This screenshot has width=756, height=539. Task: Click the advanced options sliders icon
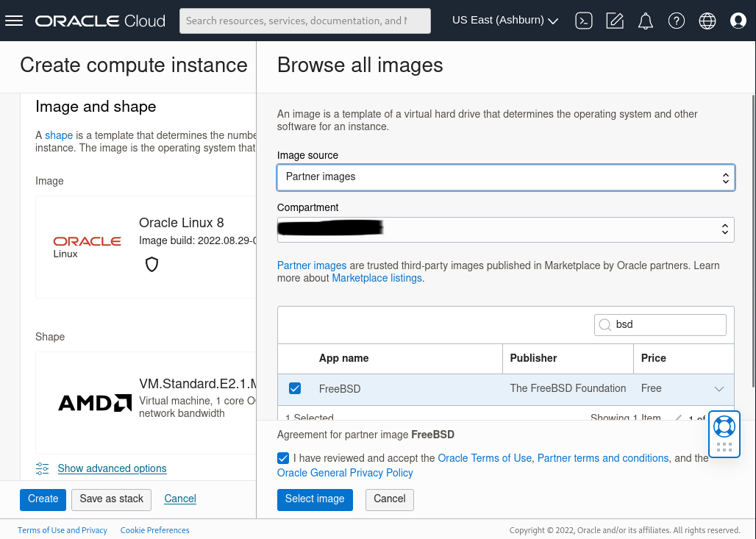point(43,468)
